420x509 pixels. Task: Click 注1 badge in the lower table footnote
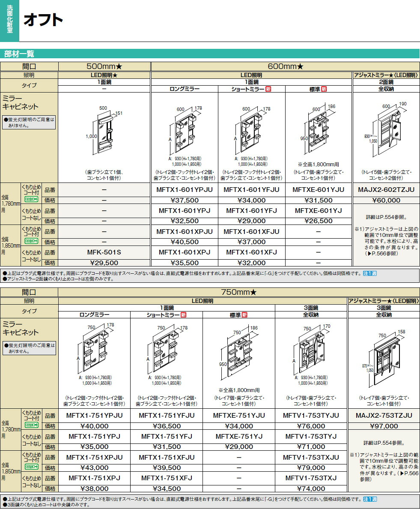[370, 499]
